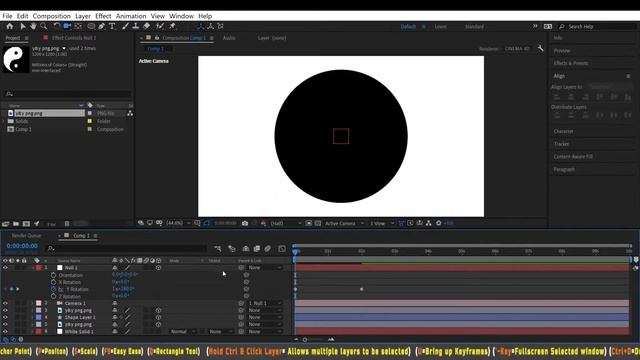This screenshot has height=360, width=640.
Task: Open resolution Half dropdown
Action: click(286, 223)
